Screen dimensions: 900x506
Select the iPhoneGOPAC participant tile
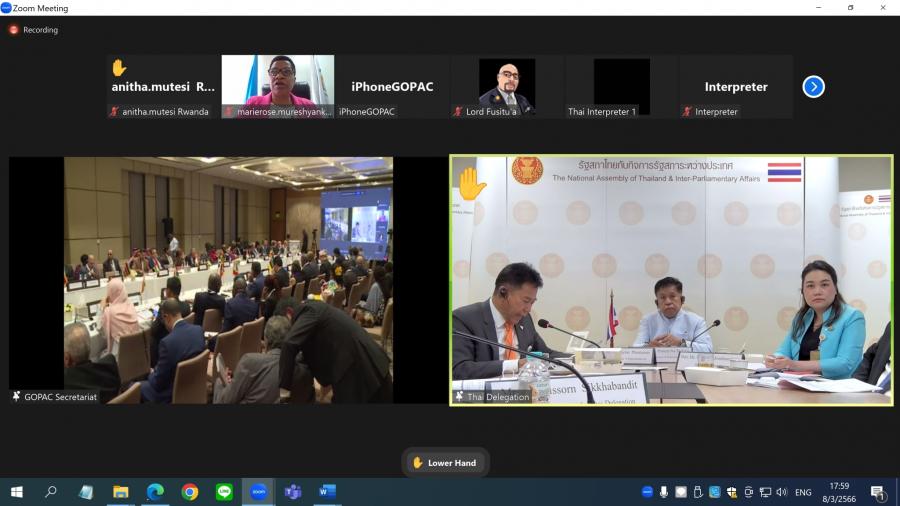392,87
